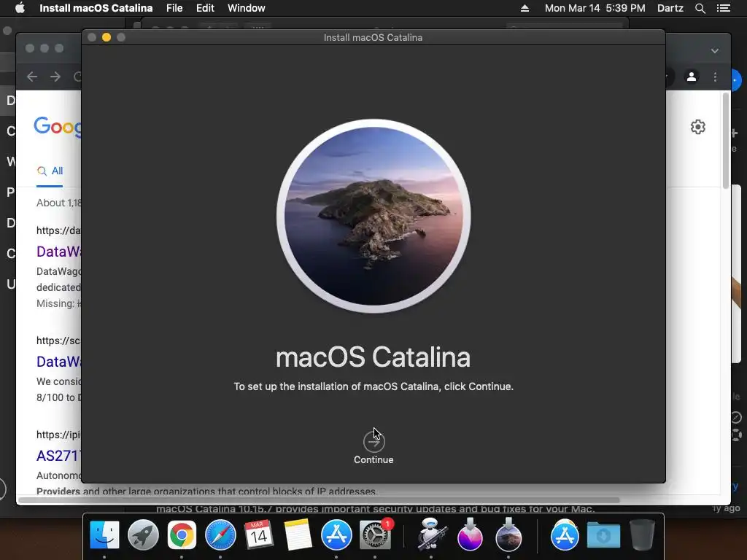
Task: Open Google search settings gear
Action: 698,127
